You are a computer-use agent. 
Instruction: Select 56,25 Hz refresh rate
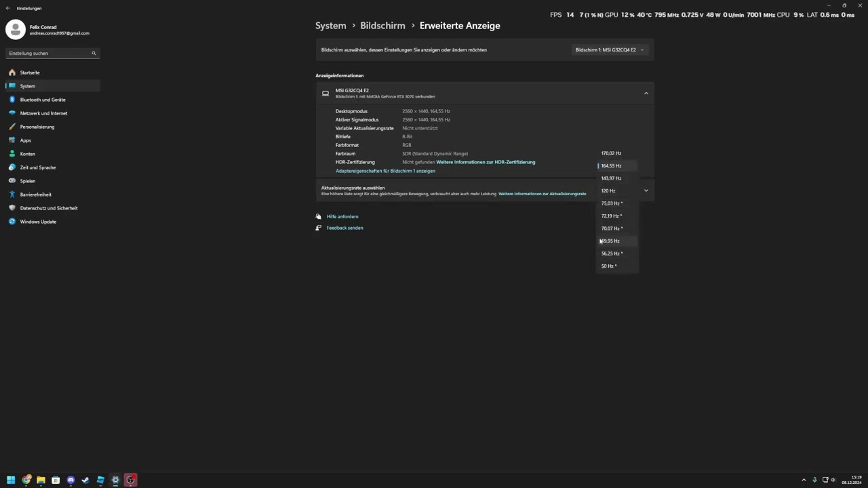(618, 253)
